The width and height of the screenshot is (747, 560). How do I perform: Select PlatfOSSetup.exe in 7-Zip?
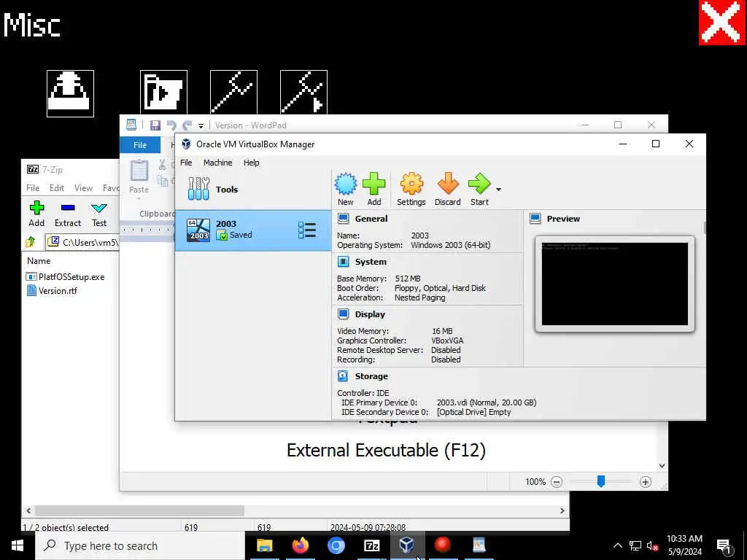[x=66, y=276]
